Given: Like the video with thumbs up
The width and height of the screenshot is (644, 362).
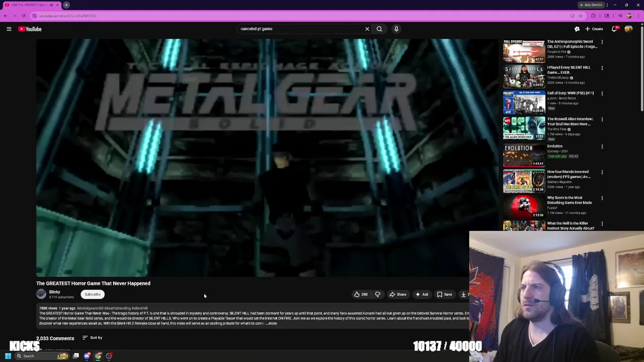Looking at the screenshot, I should point(361,295).
